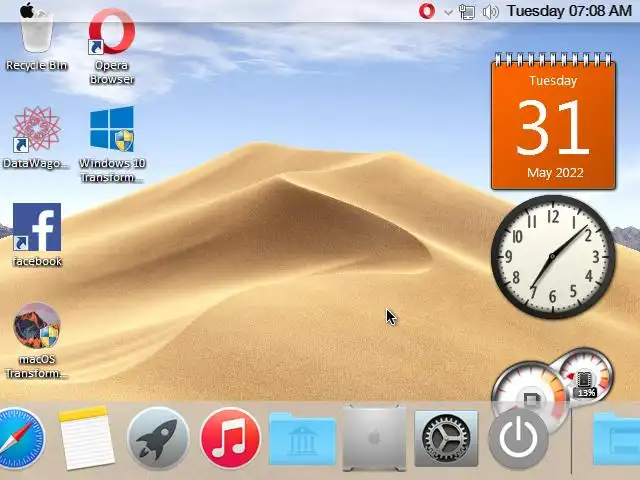Click the Opera icon in the system tray

click(427, 11)
